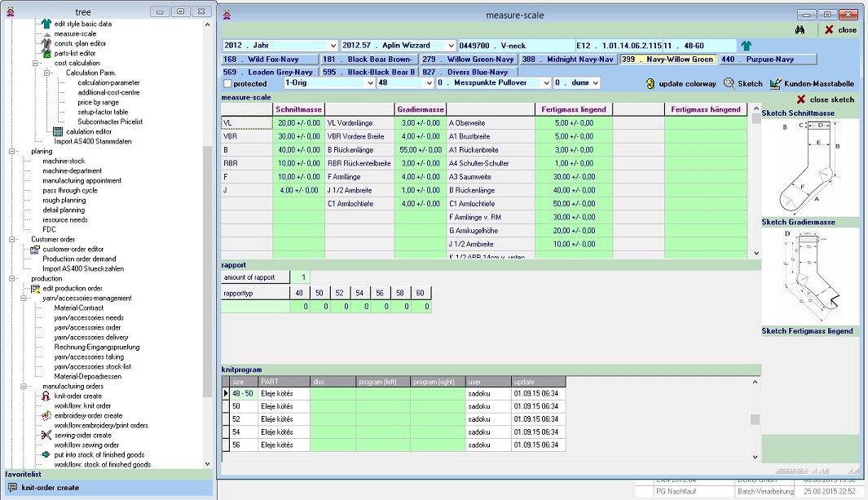Click the knit-order create icon in tree

click(x=46, y=396)
